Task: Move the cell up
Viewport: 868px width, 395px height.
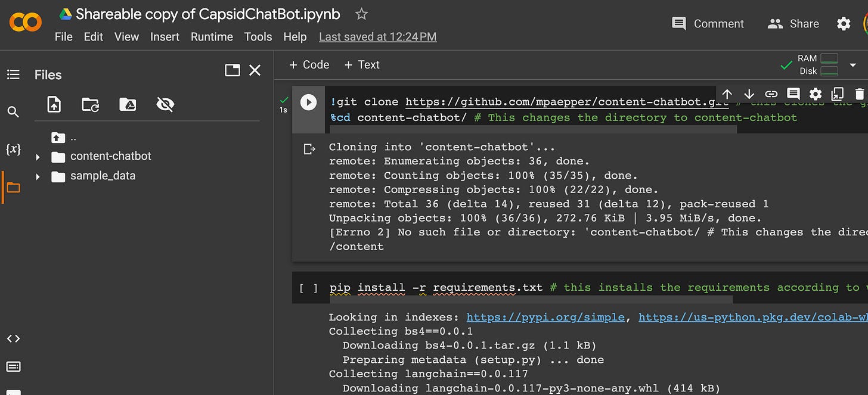Action: click(727, 94)
